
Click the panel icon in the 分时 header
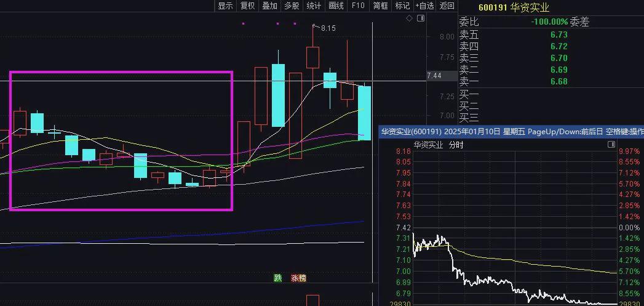(611, 144)
